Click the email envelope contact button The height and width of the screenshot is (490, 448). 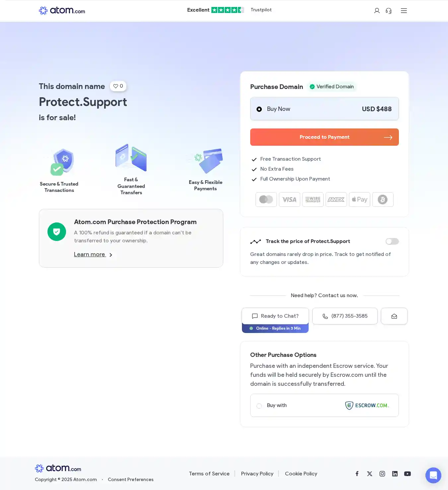(x=394, y=316)
